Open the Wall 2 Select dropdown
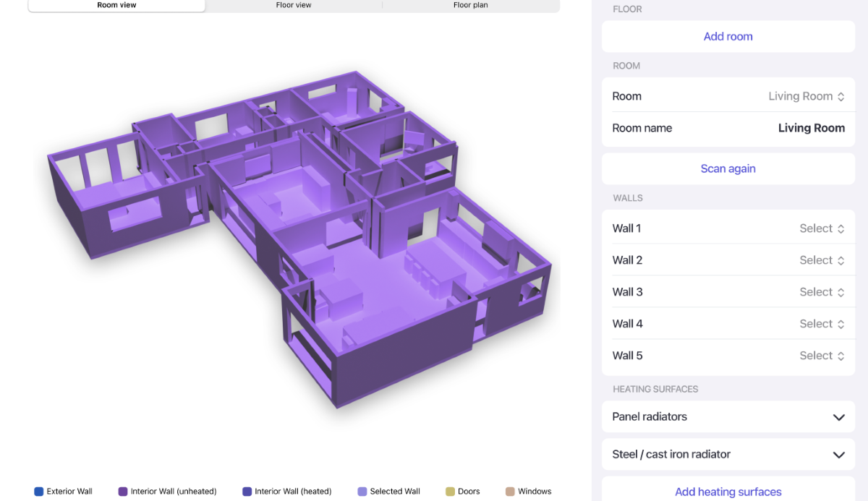 coord(821,260)
